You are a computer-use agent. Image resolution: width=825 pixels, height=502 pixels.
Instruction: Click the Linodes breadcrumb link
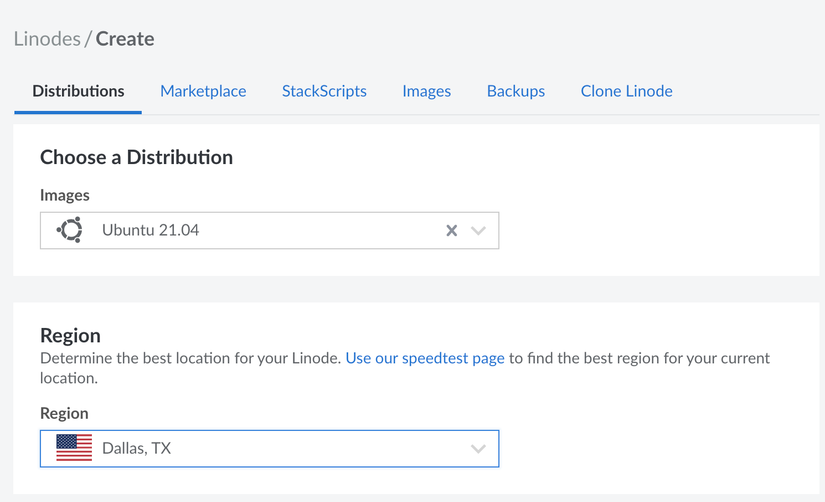tap(47, 39)
